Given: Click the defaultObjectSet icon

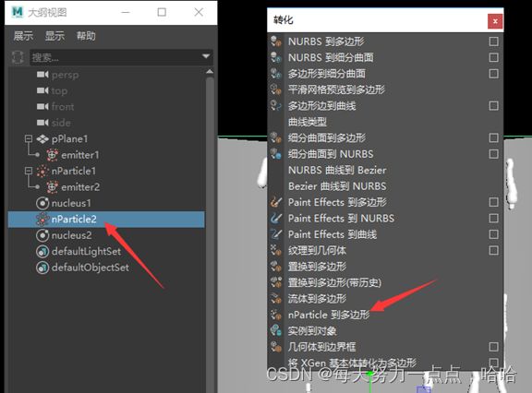Looking at the screenshot, I should [42, 268].
